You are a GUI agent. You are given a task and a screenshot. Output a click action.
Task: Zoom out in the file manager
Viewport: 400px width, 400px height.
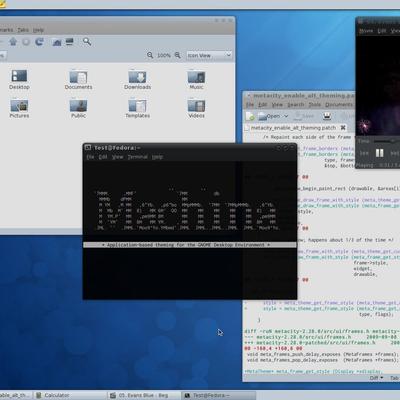coord(150,55)
